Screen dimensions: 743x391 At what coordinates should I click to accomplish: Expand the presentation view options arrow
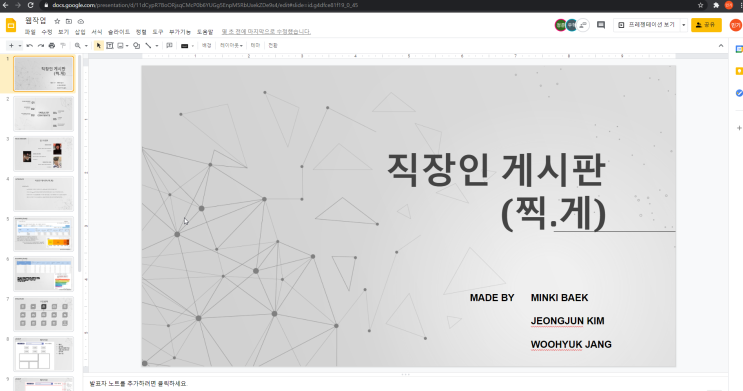683,25
